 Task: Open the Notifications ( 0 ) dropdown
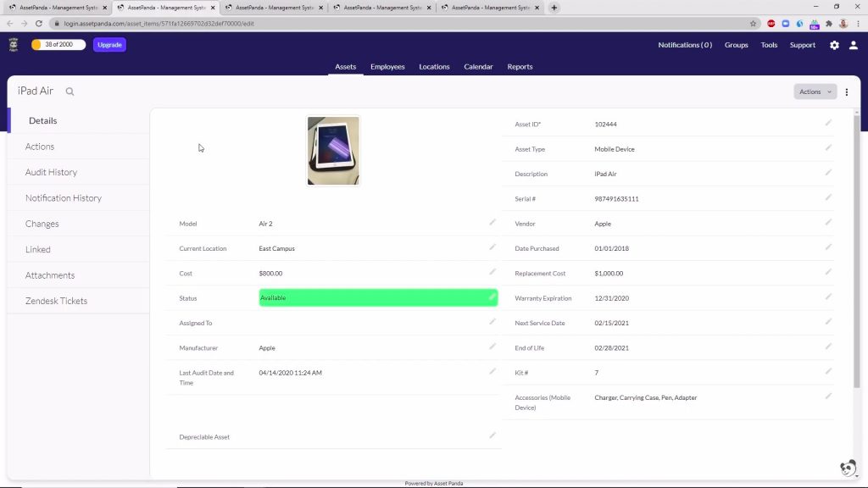(685, 44)
